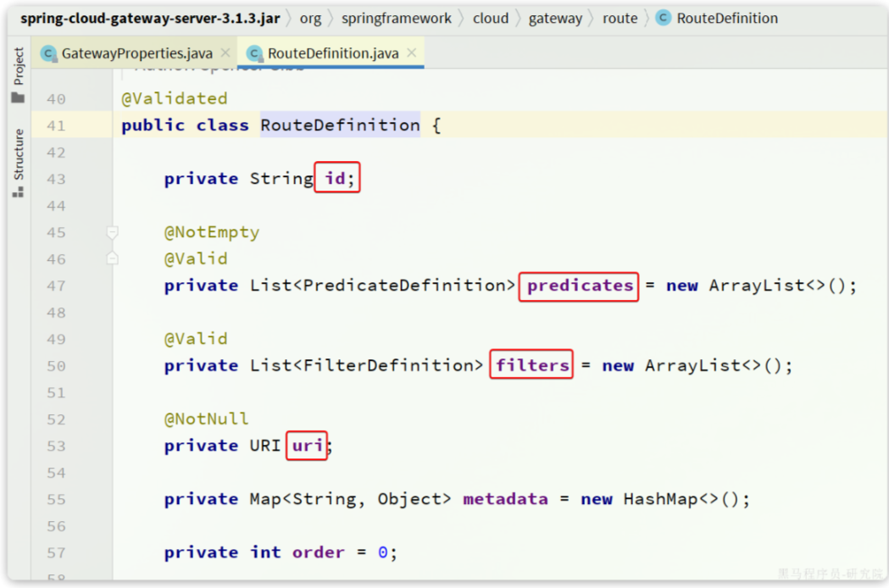Open the Project tool window

coord(18,66)
